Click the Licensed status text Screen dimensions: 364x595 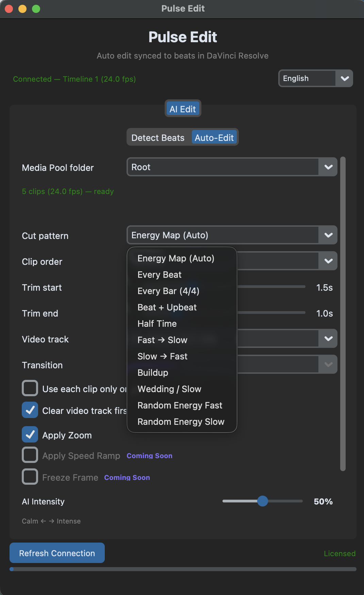click(x=340, y=553)
